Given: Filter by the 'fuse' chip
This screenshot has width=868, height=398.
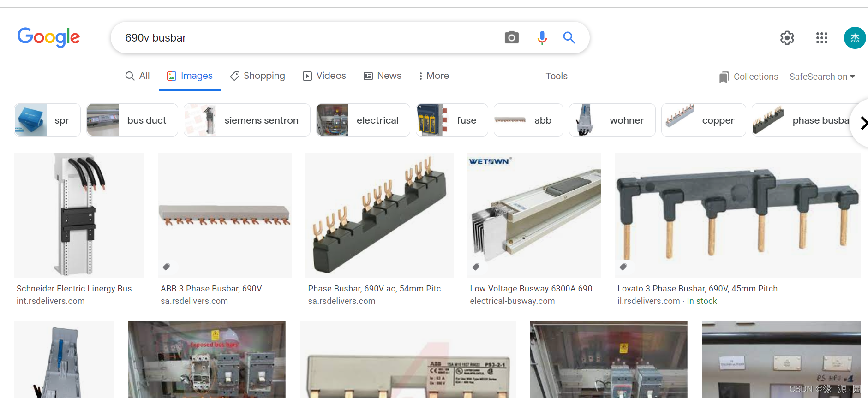Looking at the screenshot, I should coord(452,120).
